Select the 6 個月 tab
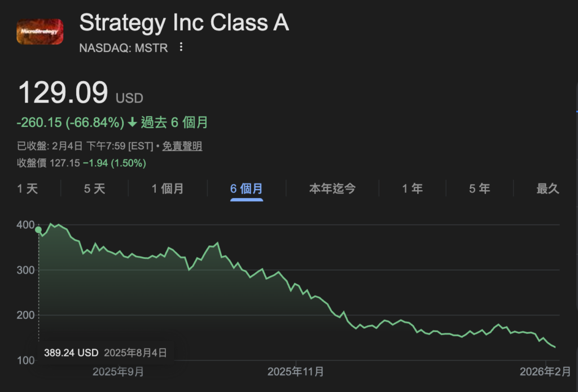Screen dimensions: 578x392 (x=246, y=188)
